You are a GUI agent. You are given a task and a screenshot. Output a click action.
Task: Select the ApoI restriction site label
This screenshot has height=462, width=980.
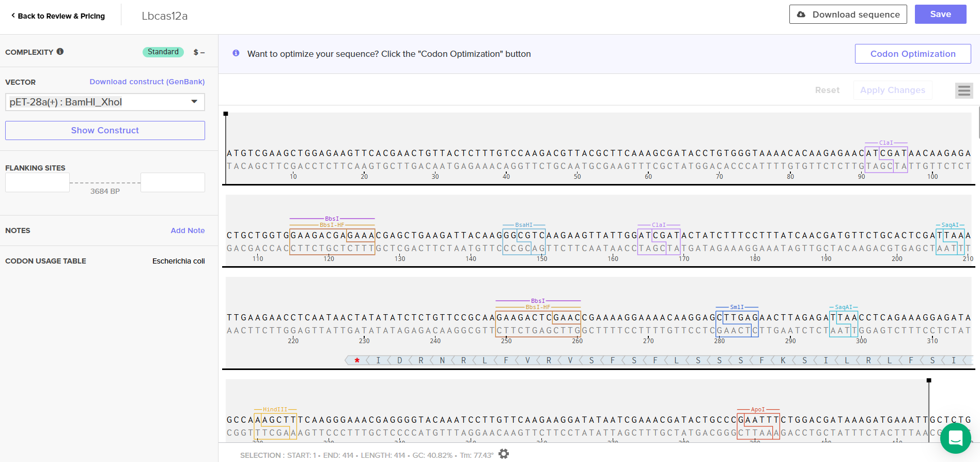click(x=758, y=409)
